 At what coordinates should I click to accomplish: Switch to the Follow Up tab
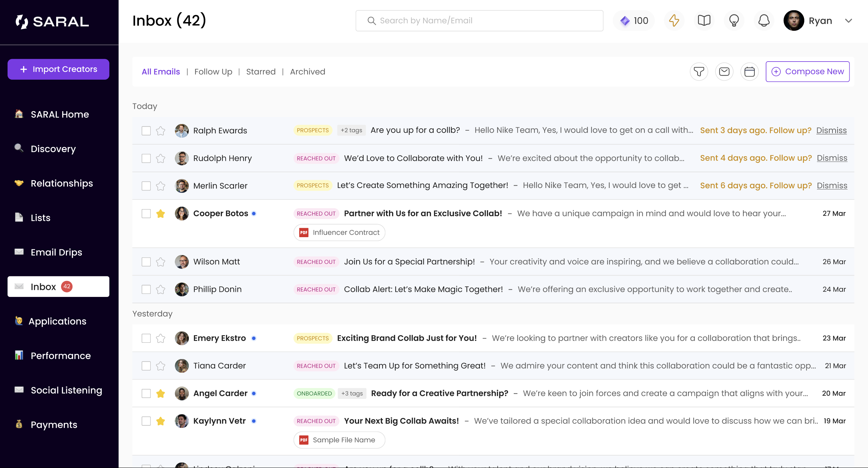pos(213,72)
